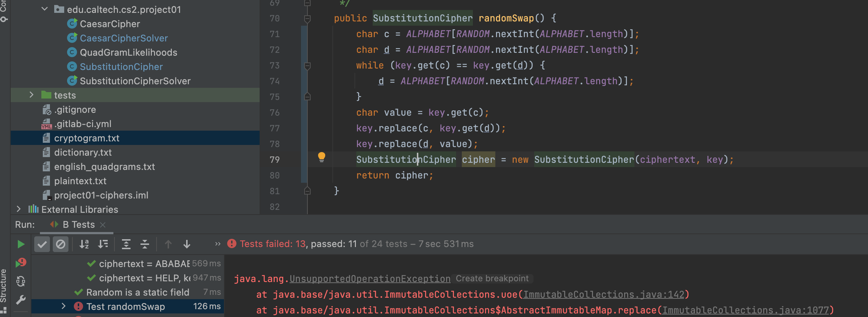Sort test results by duration
This screenshot has height=317, width=868.
103,244
